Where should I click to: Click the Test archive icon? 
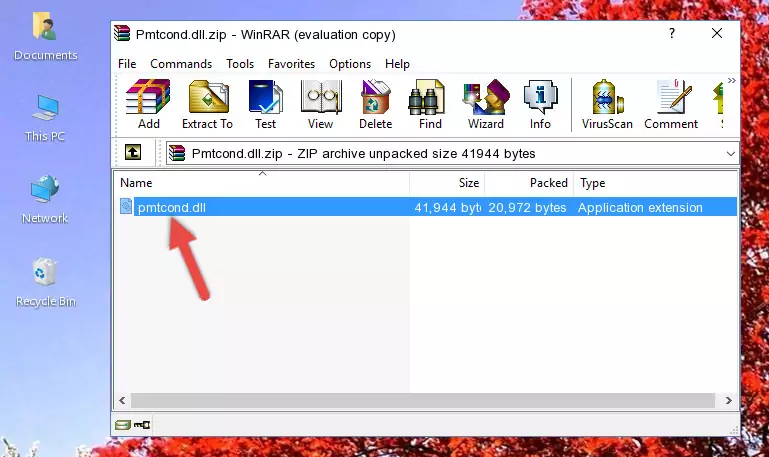click(265, 104)
